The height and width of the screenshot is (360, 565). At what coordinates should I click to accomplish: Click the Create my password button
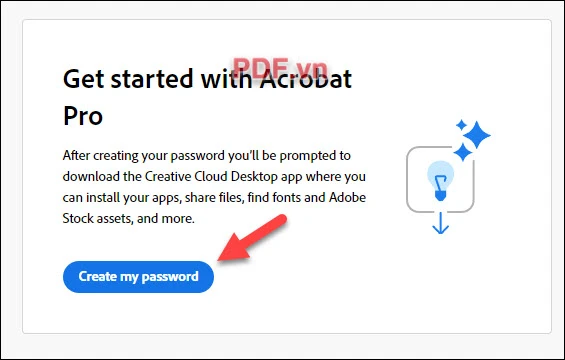click(x=138, y=277)
